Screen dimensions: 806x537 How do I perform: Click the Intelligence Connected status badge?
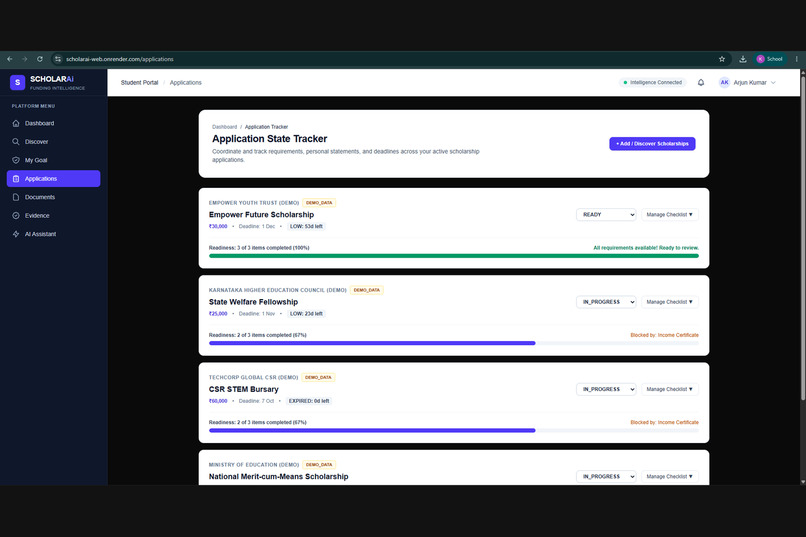click(653, 83)
